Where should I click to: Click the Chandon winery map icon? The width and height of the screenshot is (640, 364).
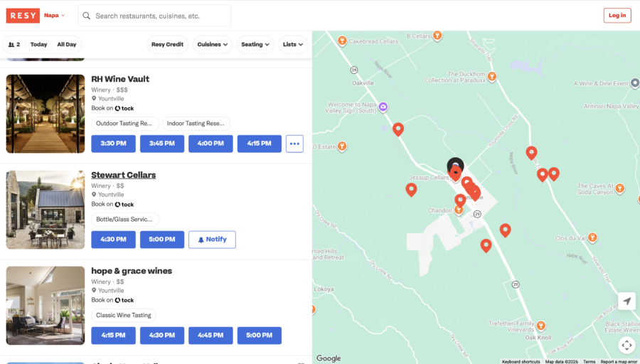pyautogui.click(x=459, y=210)
